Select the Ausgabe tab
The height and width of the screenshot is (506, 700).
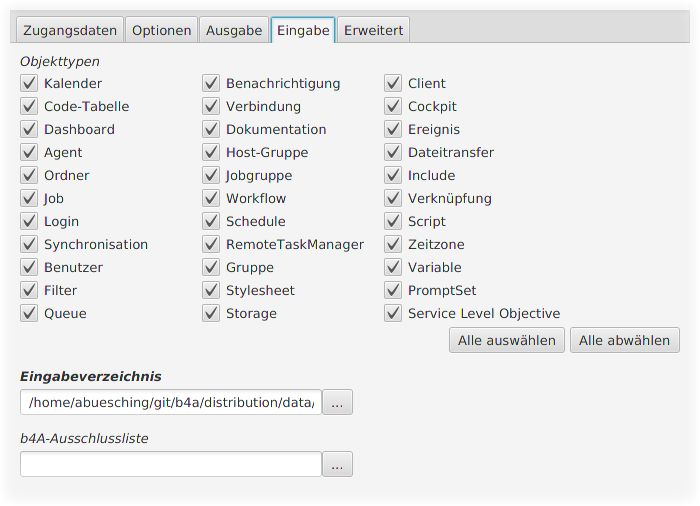coord(233,31)
